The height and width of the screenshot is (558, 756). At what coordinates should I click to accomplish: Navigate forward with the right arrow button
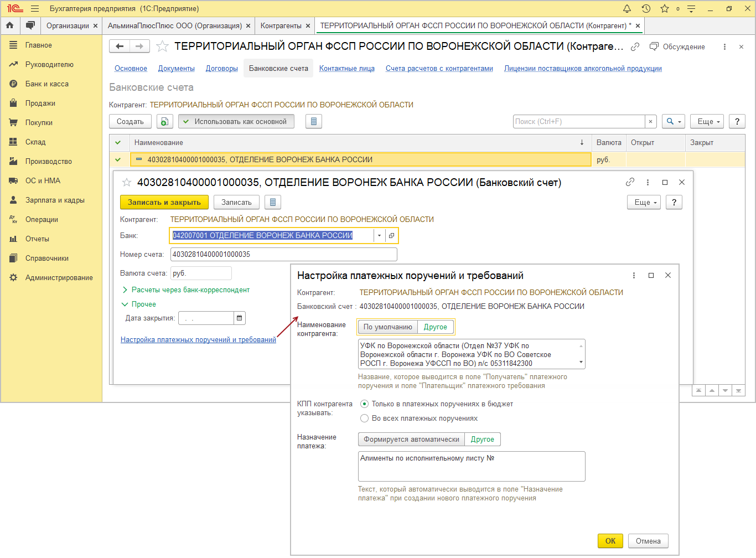pos(139,46)
